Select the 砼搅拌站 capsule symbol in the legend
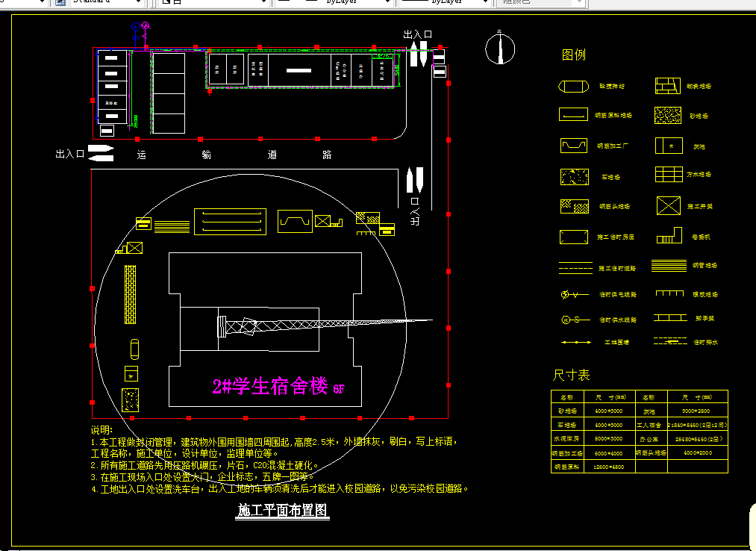756x551 pixels. point(573,86)
